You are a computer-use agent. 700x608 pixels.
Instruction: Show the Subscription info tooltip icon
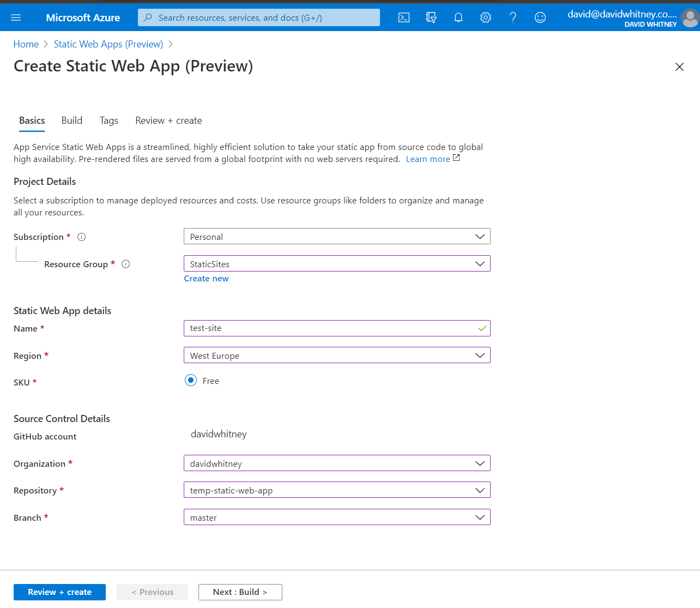82,237
